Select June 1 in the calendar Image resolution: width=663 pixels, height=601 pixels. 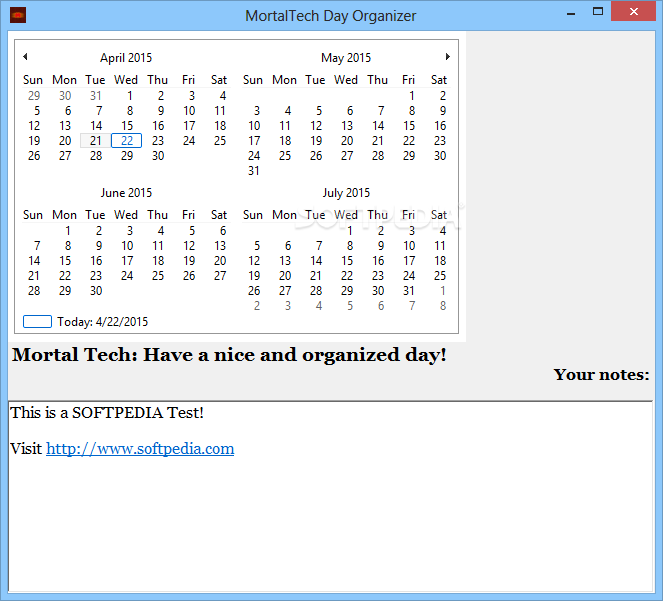[68, 231]
